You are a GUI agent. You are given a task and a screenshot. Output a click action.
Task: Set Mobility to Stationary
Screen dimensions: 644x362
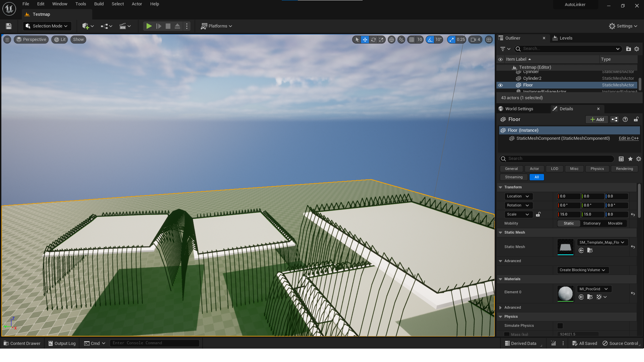592,224
